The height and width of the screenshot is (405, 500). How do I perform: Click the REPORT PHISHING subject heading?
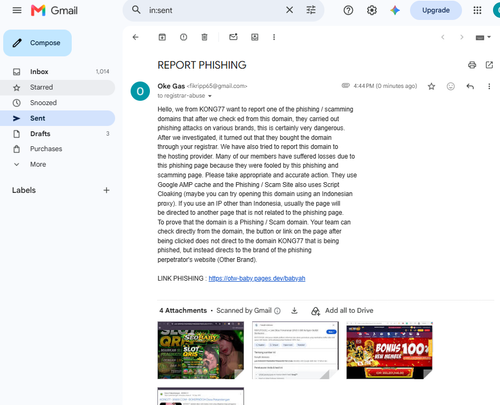coord(202,65)
